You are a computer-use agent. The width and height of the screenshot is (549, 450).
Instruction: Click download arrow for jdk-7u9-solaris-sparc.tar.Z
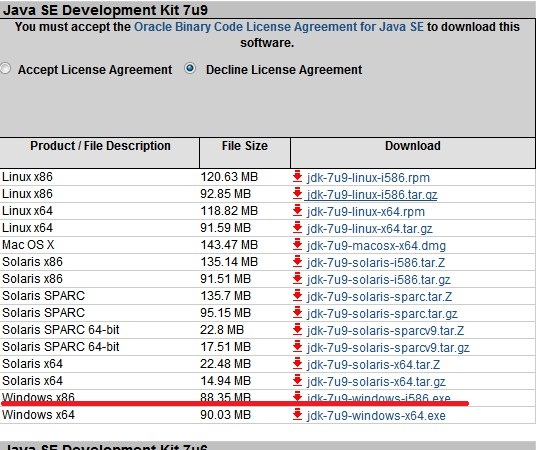(x=297, y=296)
